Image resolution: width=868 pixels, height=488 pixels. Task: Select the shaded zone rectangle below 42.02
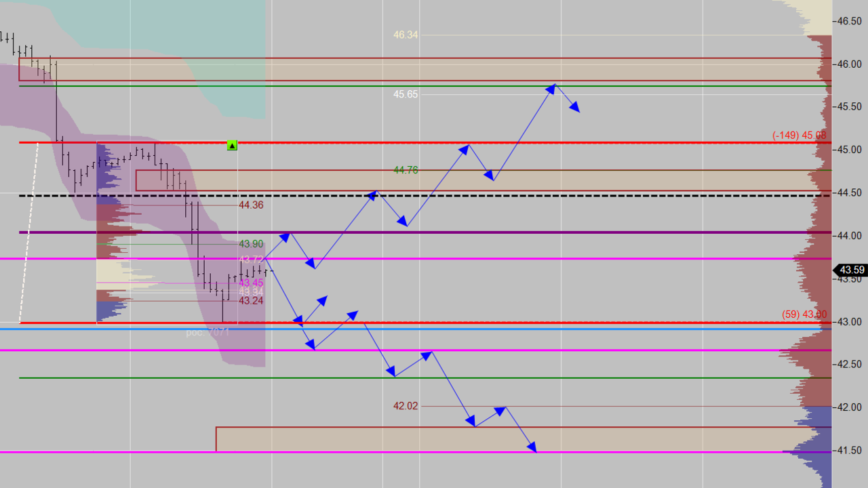[524, 439]
